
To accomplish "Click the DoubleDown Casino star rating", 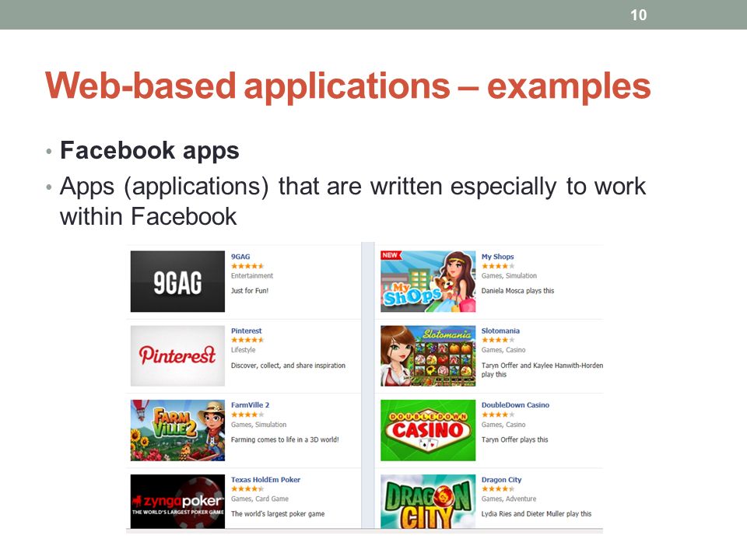I will click(x=498, y=415).
